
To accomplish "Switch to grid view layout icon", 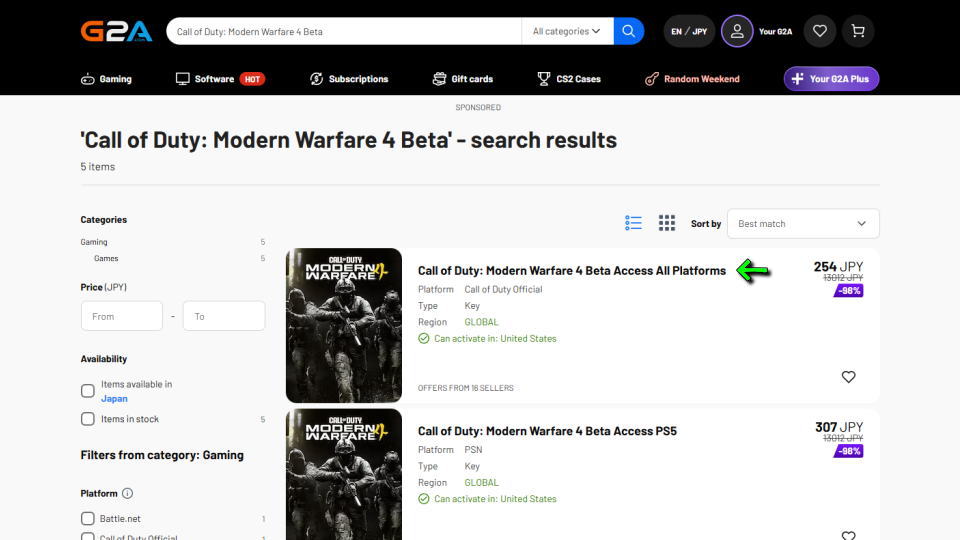I will (x=667, y=223).
